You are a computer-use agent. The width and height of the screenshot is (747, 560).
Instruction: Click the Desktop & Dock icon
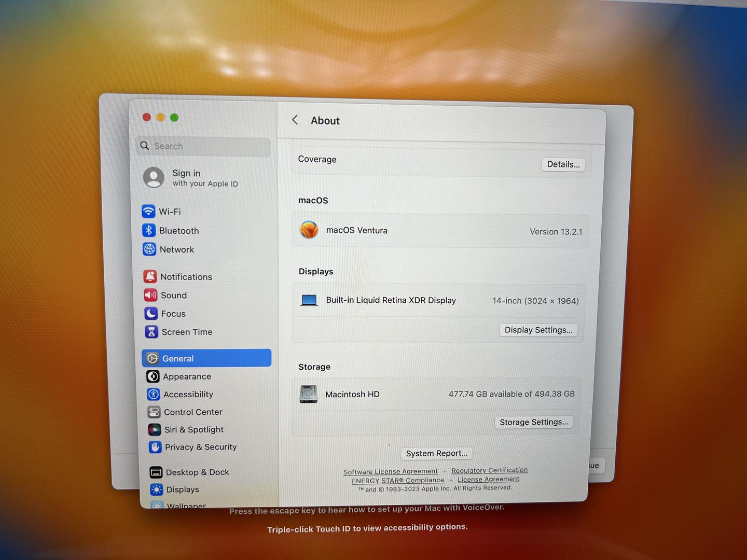point(156,472)
